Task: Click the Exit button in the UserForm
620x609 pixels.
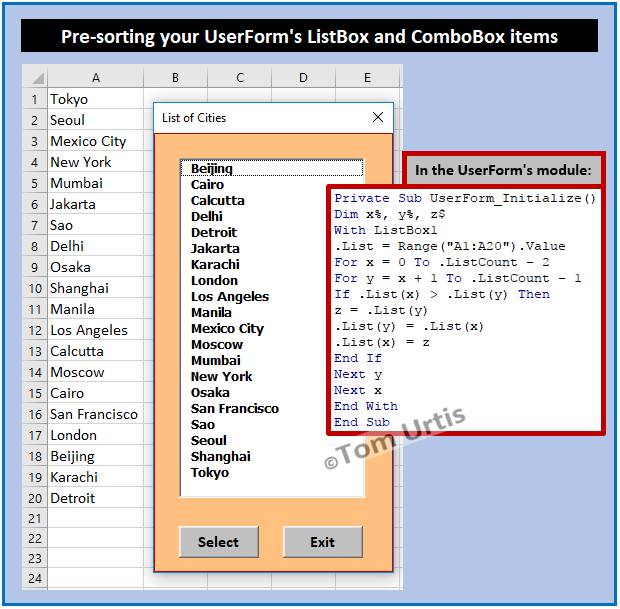Action: (323, 542)
